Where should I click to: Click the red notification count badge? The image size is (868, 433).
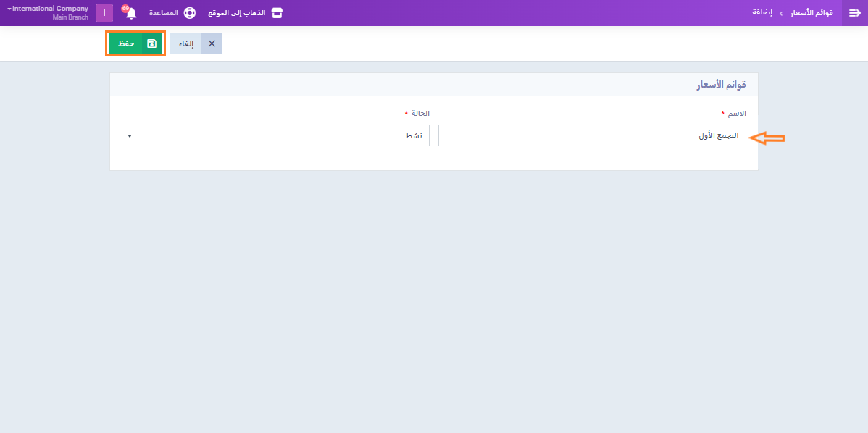point(125,8)
